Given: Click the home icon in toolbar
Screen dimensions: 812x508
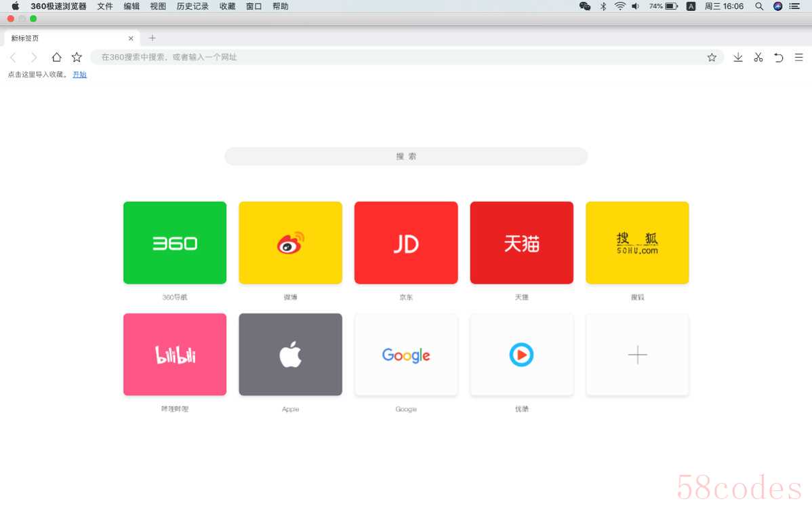Looking at the screenshot, I should click(x=56, y=57).
